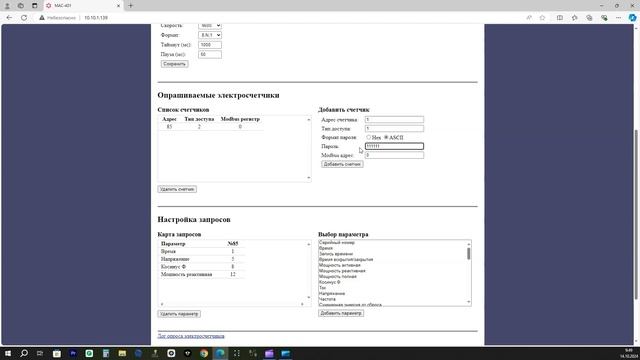Click the Добавить параметр button
The height and width of the screenshot is (360, 640).
[341, 313]
